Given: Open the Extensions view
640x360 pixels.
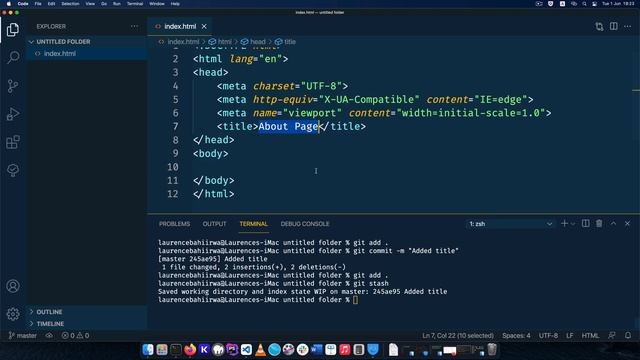Looking at the screenshot, I should pyautogui.click(x=13, y=142).
